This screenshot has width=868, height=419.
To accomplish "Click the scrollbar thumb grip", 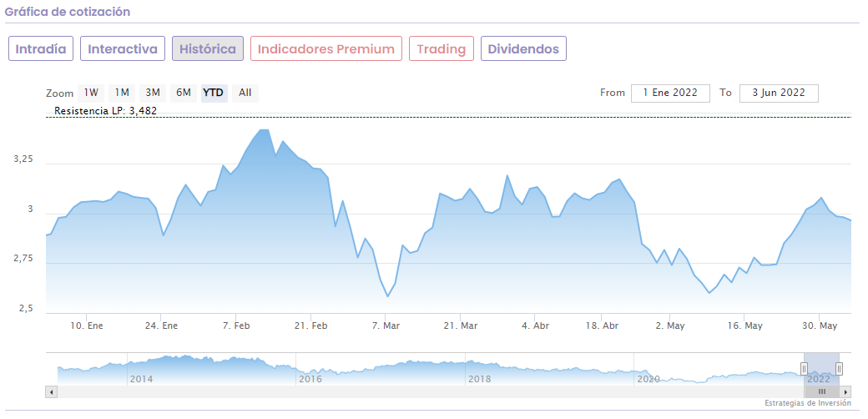I will [821, 391].
